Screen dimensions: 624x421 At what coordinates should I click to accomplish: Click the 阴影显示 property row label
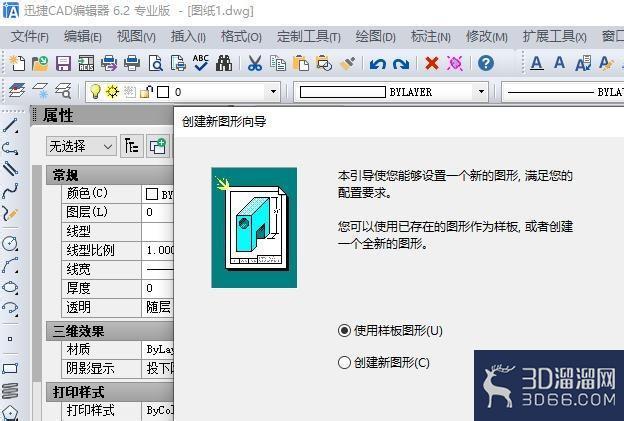90,368
